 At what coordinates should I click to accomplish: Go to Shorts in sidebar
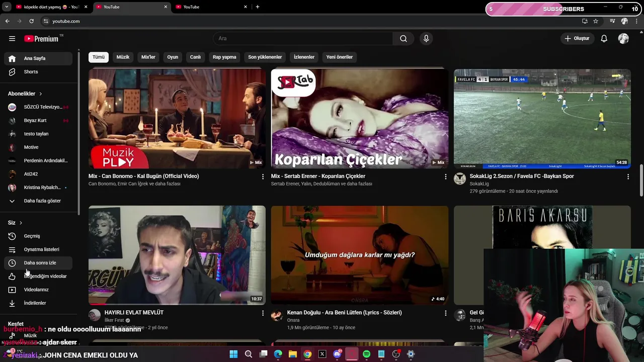point(38,72)
